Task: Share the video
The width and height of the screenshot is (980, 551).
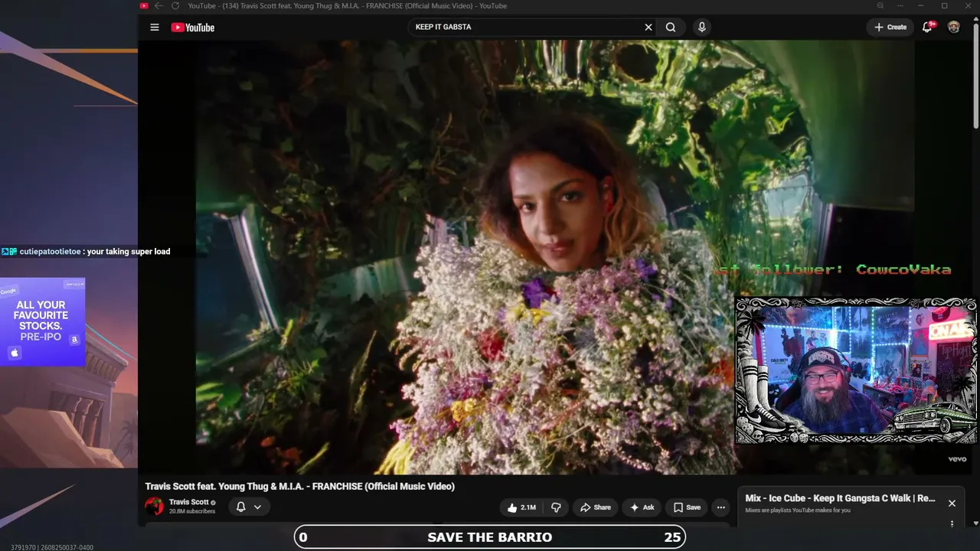Action: pos(596,507)
